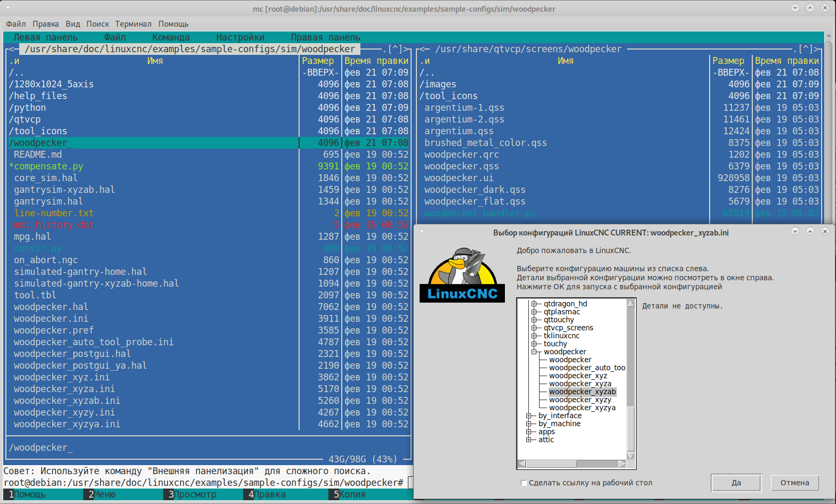836x504 pixels.
Task: Open the Помощь menu
Action: (173, 24)
